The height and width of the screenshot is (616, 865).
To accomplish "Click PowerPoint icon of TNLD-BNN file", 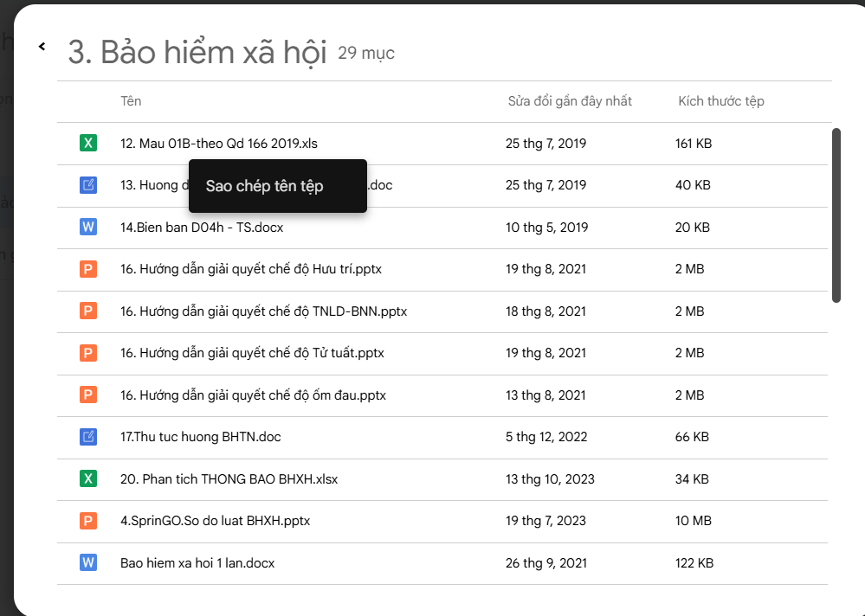I will tap(88, 311).
